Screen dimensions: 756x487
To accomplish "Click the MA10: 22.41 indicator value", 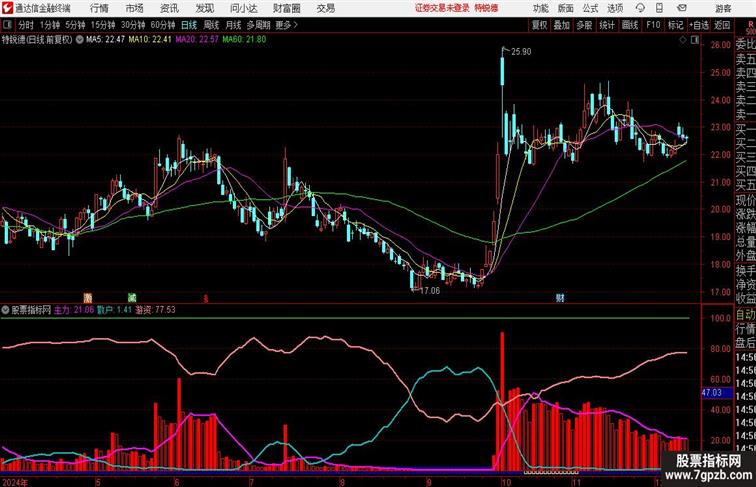I will coord(150,40).
